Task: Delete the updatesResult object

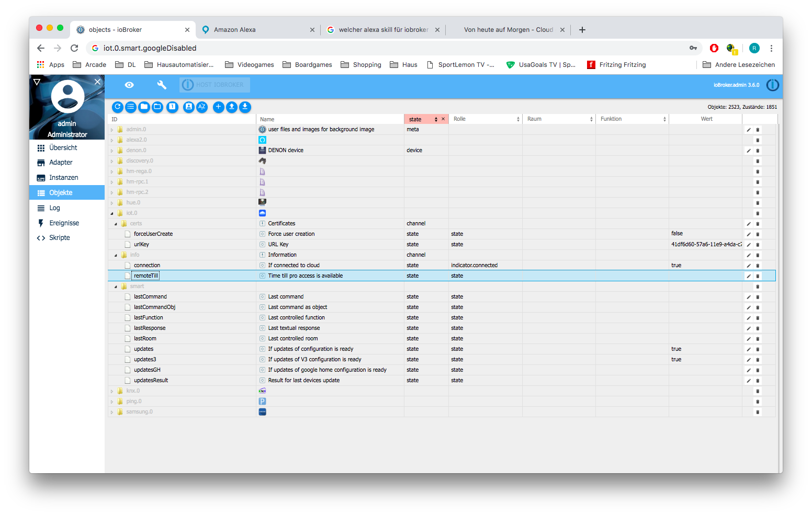Action: 758,381
